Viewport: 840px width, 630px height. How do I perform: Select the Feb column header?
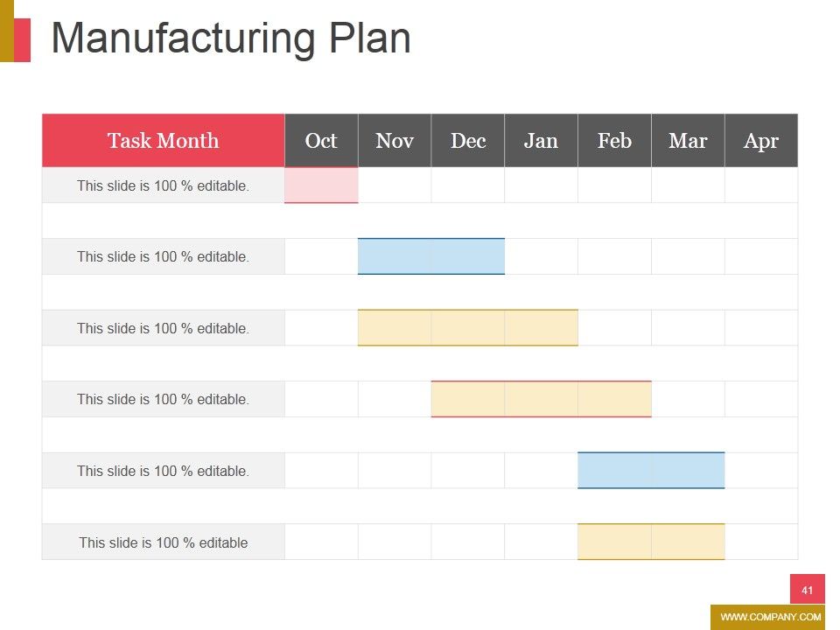pos(615,140)
